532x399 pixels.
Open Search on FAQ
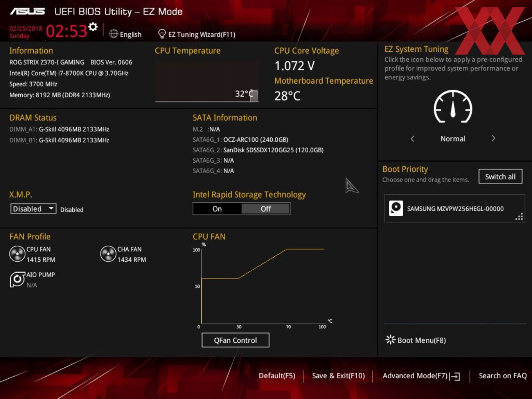tap(503, 376)
